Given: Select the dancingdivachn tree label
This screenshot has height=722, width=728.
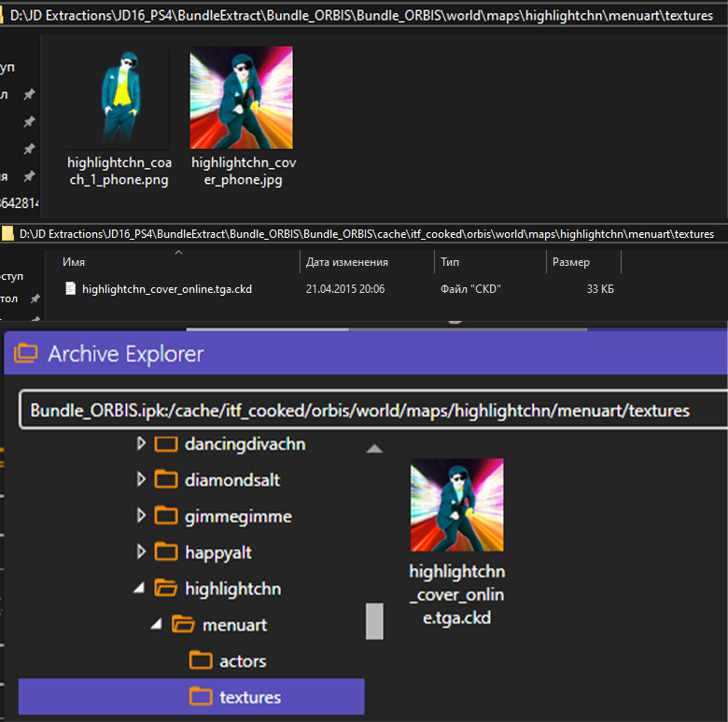Looking at the screenshot, I should pos(245,445).
